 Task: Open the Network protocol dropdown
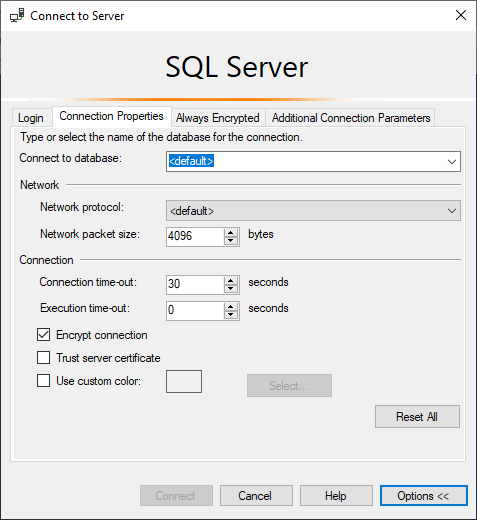(x=313, y=211)
